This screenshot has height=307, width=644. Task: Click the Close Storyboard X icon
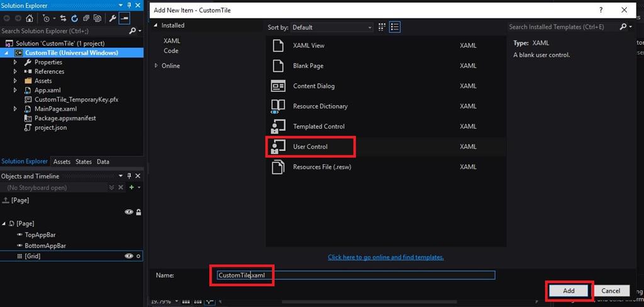[121, 187]
